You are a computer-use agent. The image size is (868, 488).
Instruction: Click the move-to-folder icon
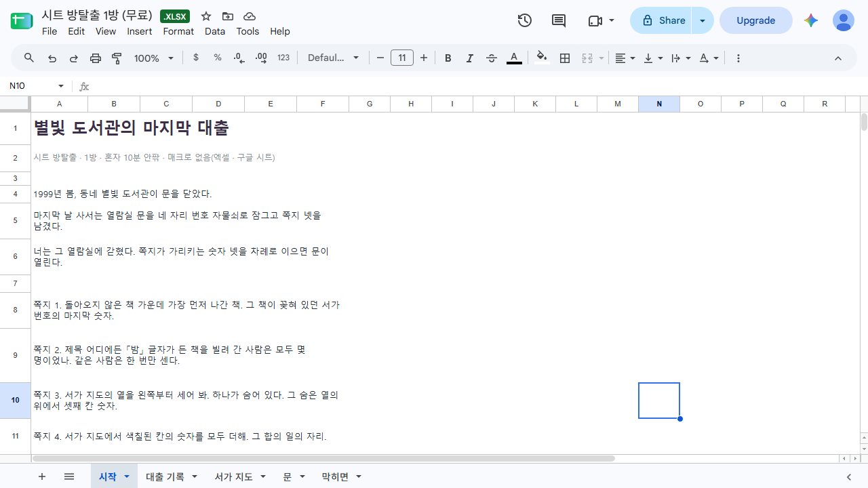[x=228, y=16]
